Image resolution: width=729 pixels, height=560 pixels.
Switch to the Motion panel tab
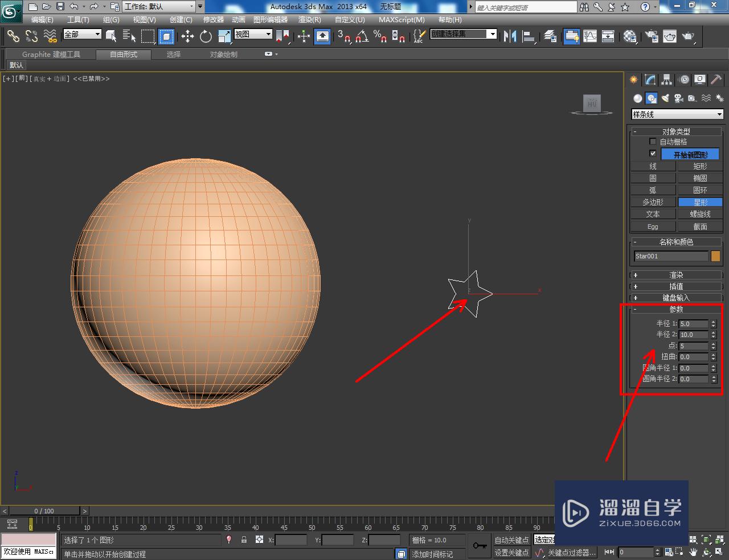click(684, 80)
